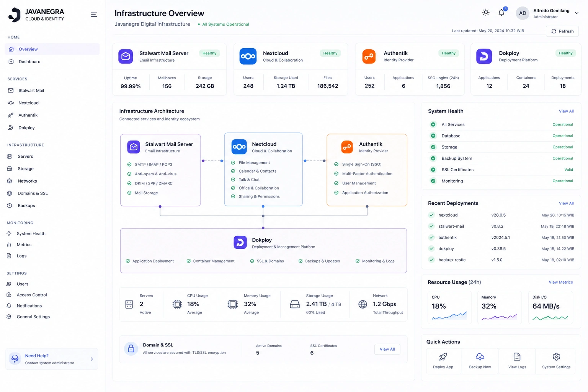
Task: Click the System Settings quick action
Action: pos(556,361)
